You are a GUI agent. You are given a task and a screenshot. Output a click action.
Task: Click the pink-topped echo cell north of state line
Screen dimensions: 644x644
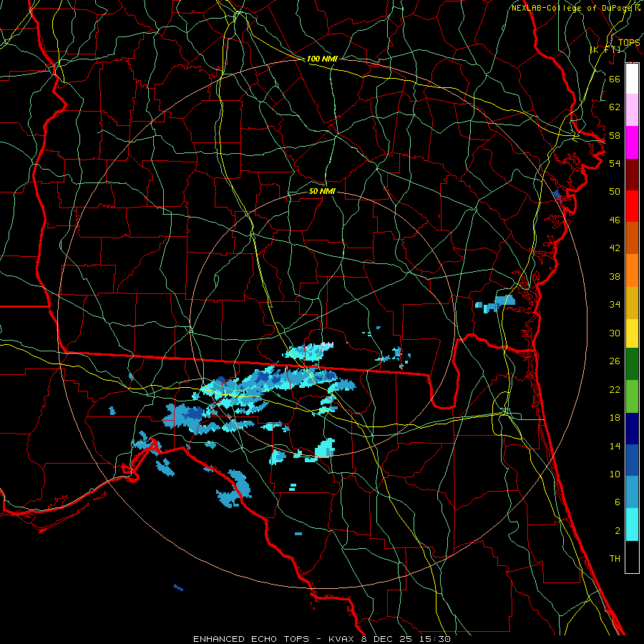pos(309,351)
